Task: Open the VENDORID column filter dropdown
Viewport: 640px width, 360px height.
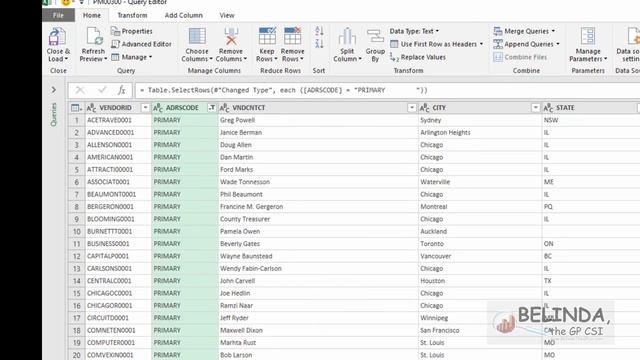Action: tap(145, 108)
